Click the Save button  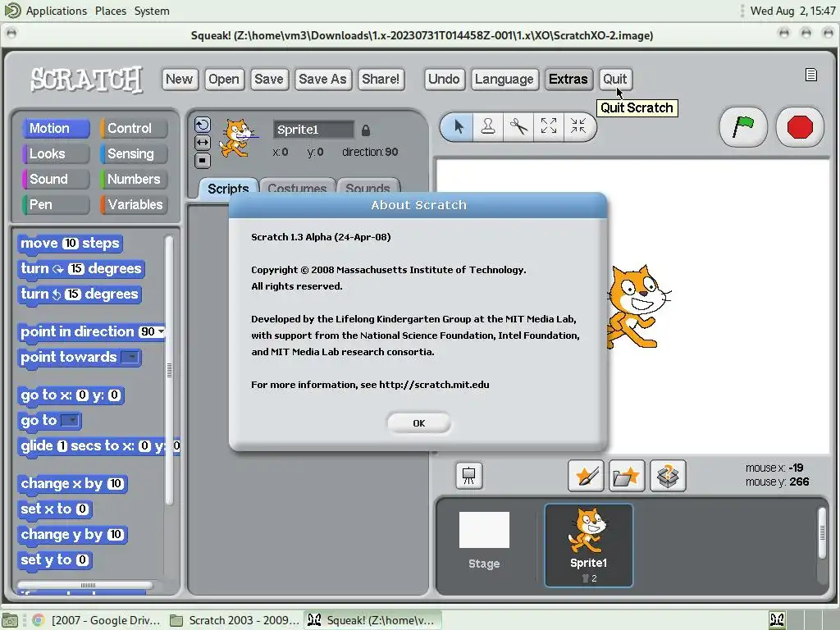(x=269, y=80)
